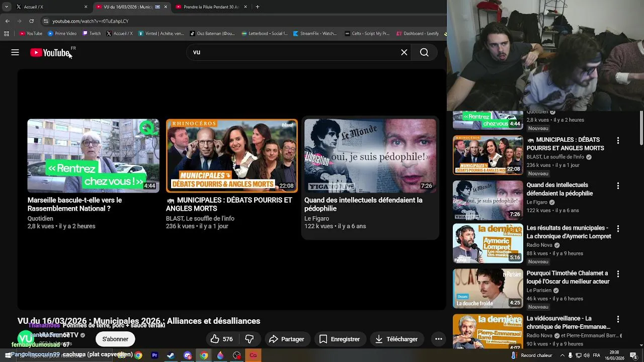Open the Vinted bookmark
The image size is (644, 362).
[160, 34]
